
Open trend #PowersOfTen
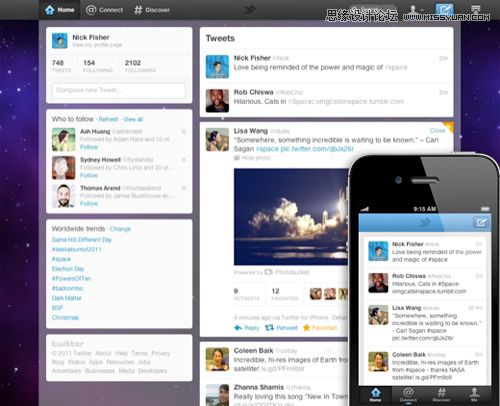[x=71, y=279]
